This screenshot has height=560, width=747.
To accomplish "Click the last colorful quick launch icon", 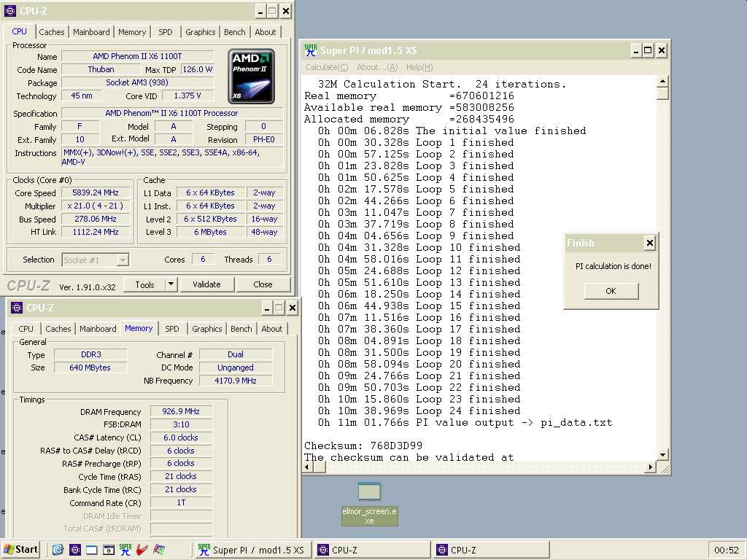I will (158, 550).
